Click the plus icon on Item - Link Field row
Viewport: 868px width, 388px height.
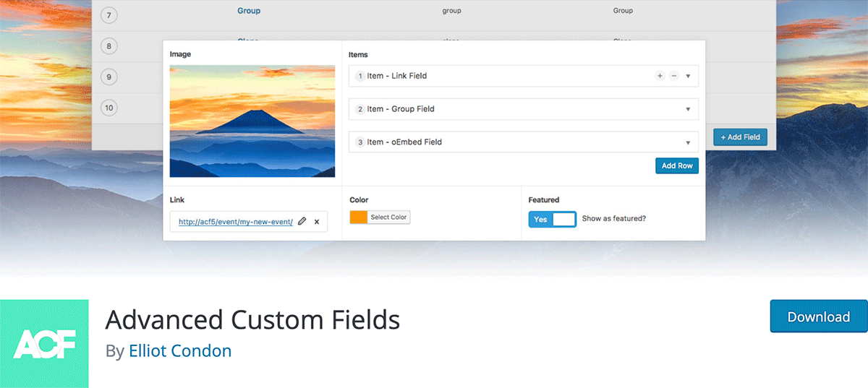click(660, 76)
